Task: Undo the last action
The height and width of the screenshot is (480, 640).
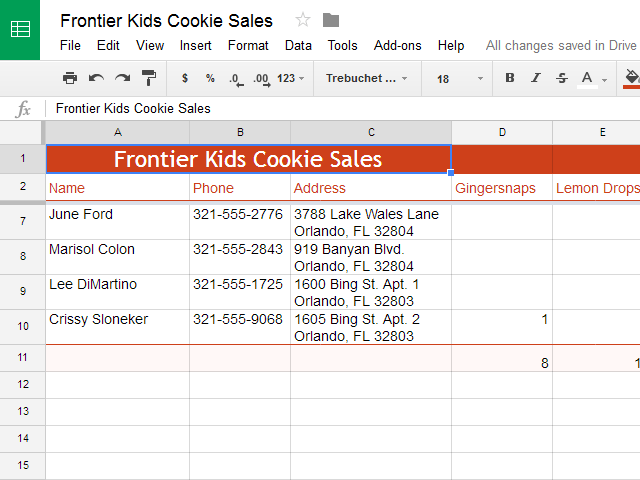Action: [96, 78]
